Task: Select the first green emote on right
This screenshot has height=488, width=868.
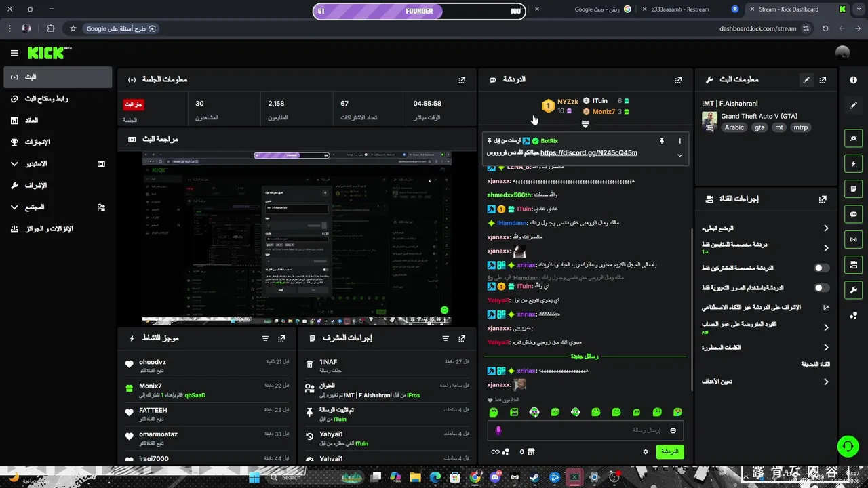Action: (x=677, y=412)
